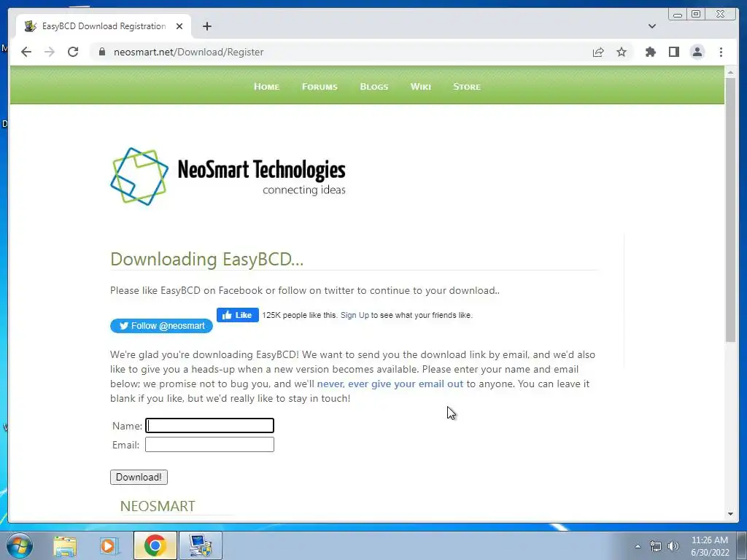Launch Windows Media Player from taskbar
Image resolution: width=747 pixels, height=560 pixels.
tap(109, 545)
